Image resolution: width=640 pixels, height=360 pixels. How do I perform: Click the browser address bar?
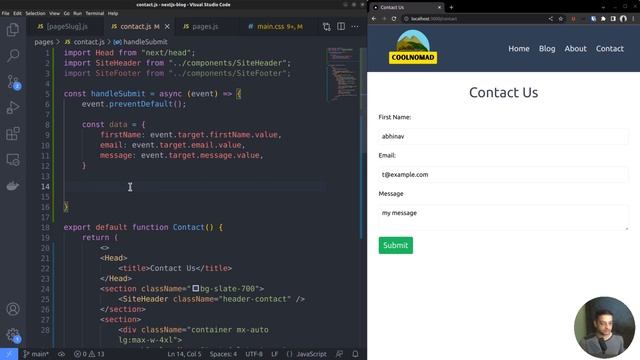473,19
